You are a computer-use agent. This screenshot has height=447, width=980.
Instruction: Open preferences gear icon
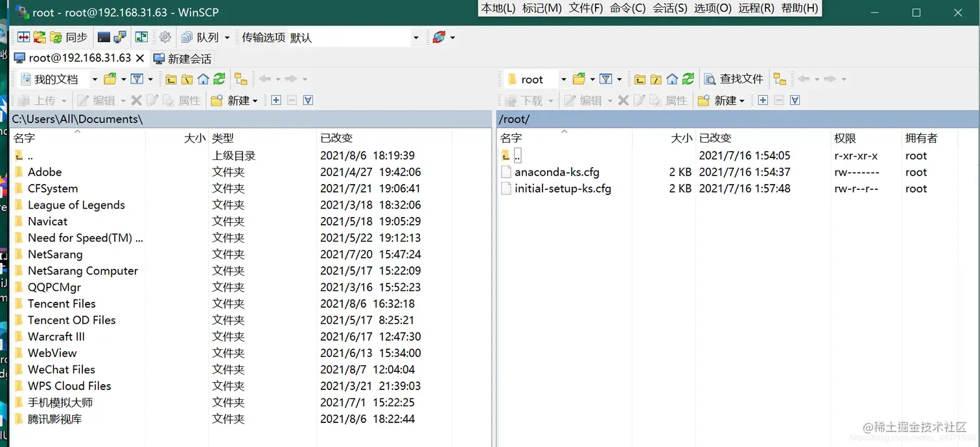[165, 38]
